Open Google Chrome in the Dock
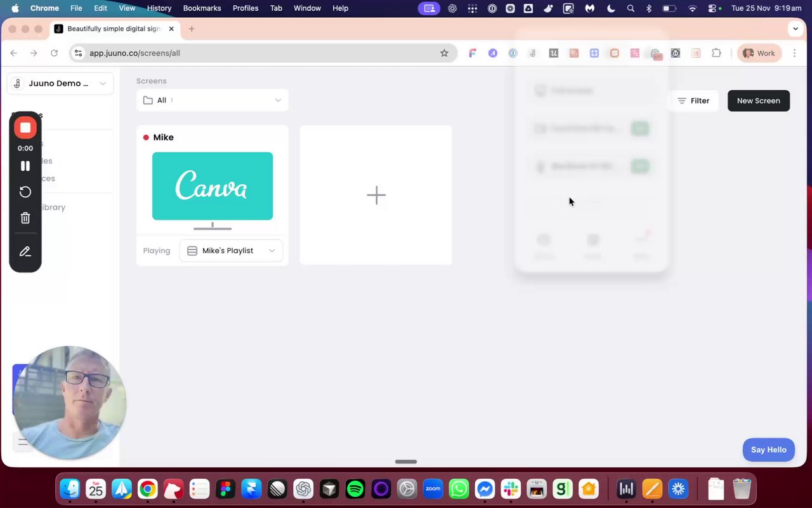 click(148, 489)
